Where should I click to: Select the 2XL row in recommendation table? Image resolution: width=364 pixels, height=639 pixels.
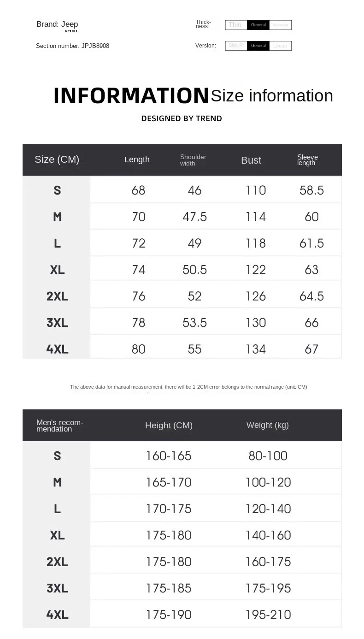pos(57,562)
